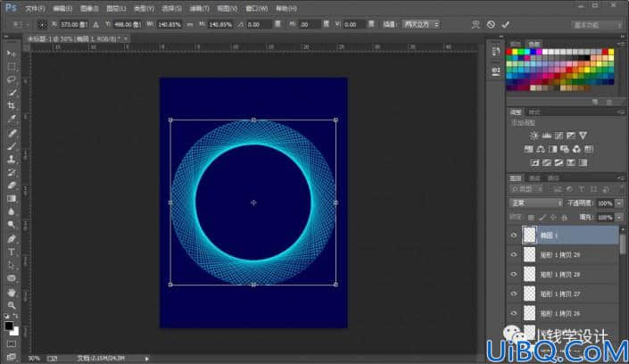Open the 编辑(E) menu
The height and width of the screenshot is (364, 629).
click(x=62, y=8)
